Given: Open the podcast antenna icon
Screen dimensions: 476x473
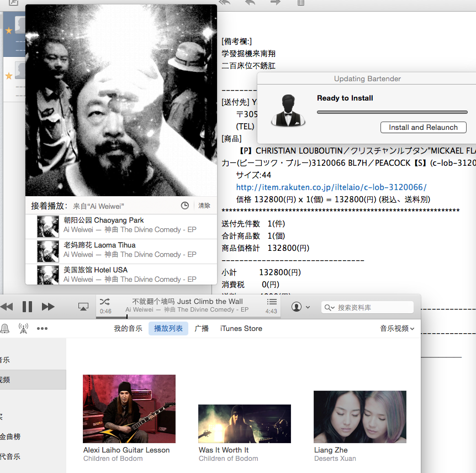Looking at the screenshot, I should (23, 328).
